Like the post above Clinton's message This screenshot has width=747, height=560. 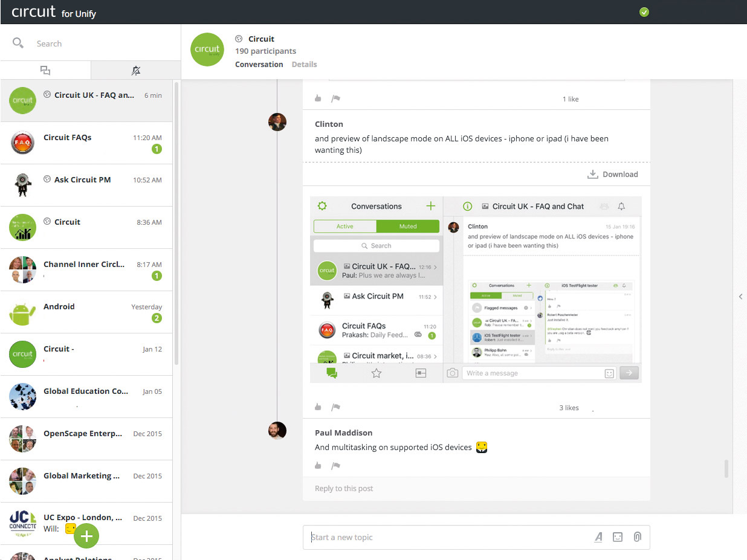(x=318, y=98)
